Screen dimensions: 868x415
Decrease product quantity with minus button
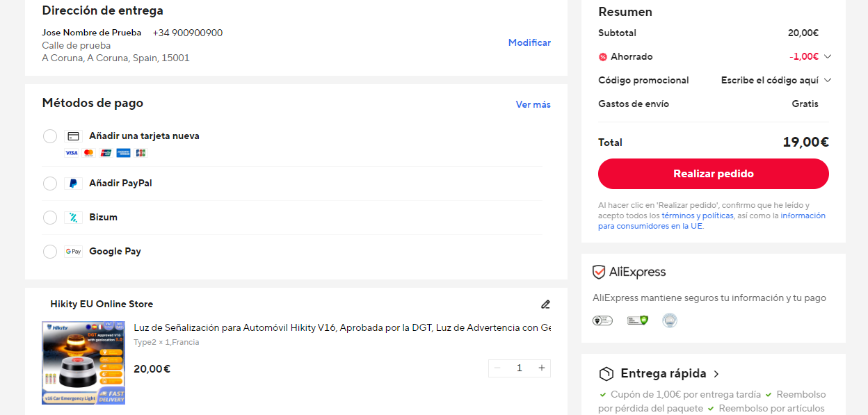pos(497,368)
